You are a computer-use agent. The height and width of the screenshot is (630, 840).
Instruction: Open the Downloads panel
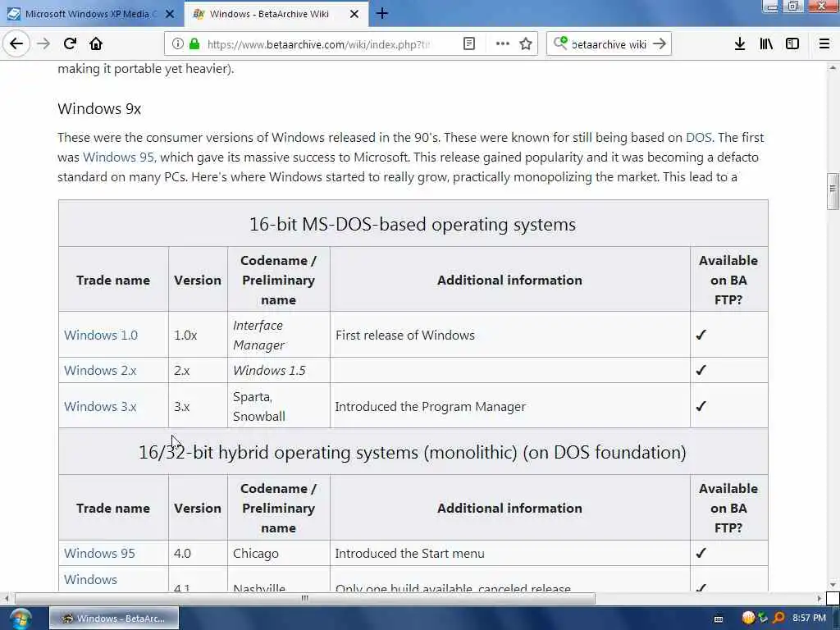[x=740, y=44]
